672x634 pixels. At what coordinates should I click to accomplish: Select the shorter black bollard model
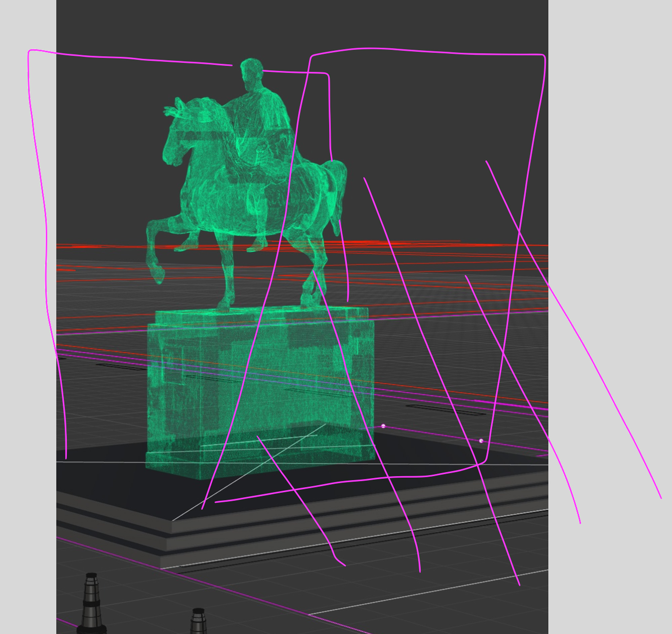pyautogui.click(x=199, y=621)
